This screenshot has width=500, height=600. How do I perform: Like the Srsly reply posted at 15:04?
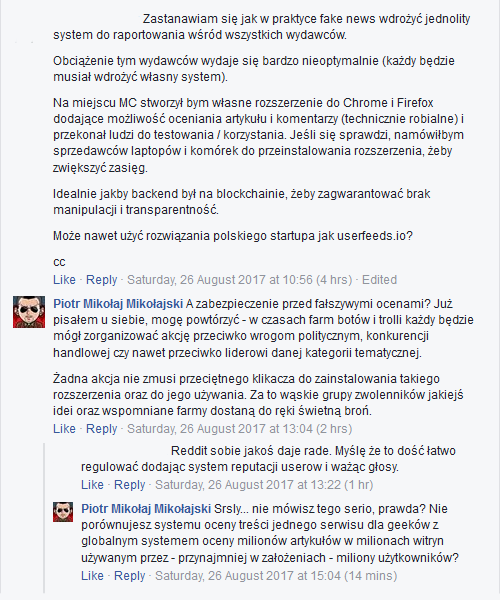[92, 576]
